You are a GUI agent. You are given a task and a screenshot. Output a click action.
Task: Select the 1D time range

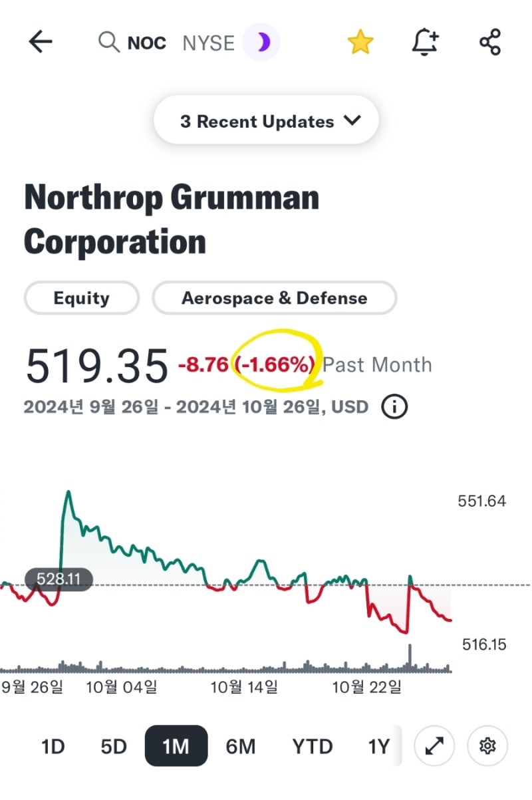pyautogui.click(x=53, y=747)
